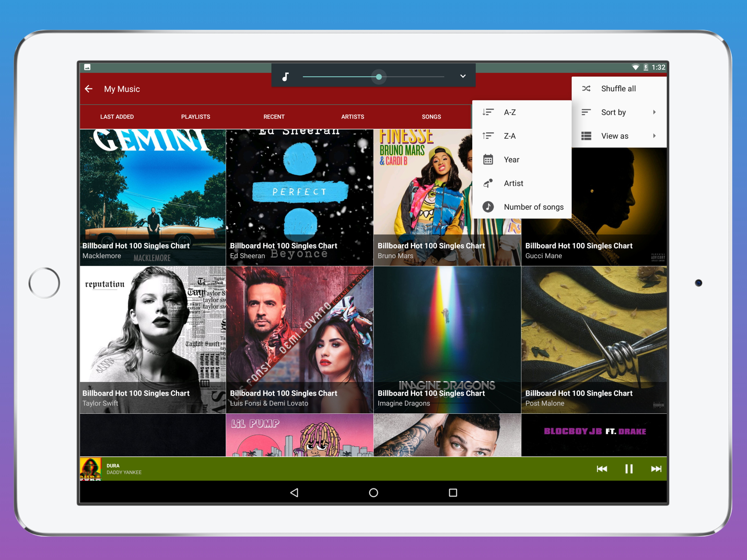Tap the Android back triangle button
Screen dimensions: 747x560
coord(294,492)
